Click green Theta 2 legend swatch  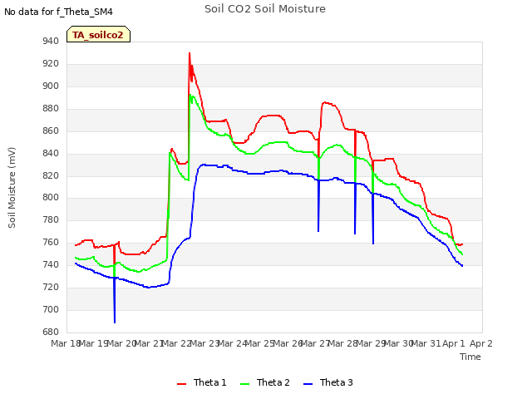point(244,384)
